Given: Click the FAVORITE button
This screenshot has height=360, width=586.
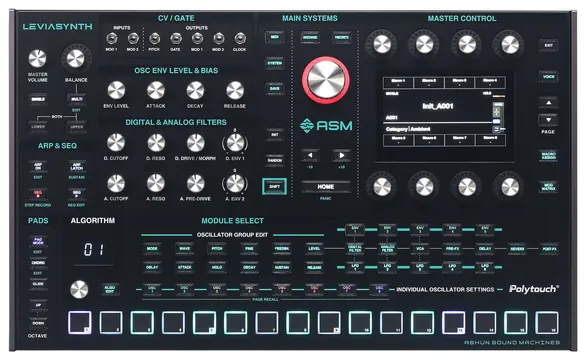Looking at the screenshot, I should click(x=342, y=37).
